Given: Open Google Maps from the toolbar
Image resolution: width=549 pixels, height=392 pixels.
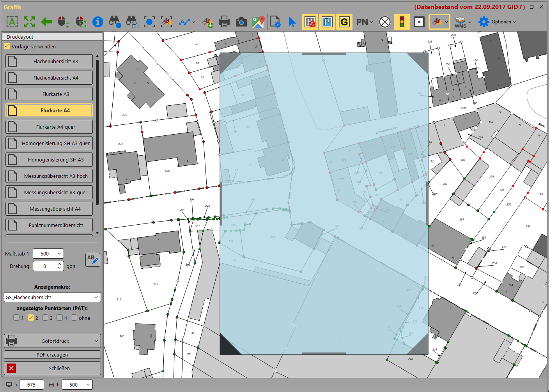Looking at the screenshot, I should pyautogui.click(x=258, y=22).
